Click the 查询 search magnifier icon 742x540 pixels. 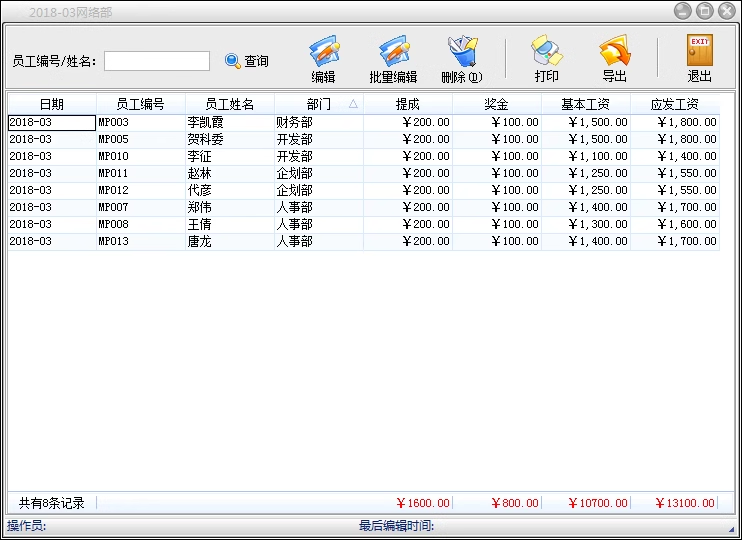(x=232, y=61)
